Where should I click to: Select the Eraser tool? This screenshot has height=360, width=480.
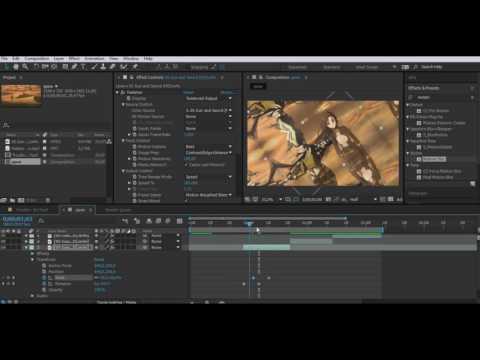tap(113, 67)
